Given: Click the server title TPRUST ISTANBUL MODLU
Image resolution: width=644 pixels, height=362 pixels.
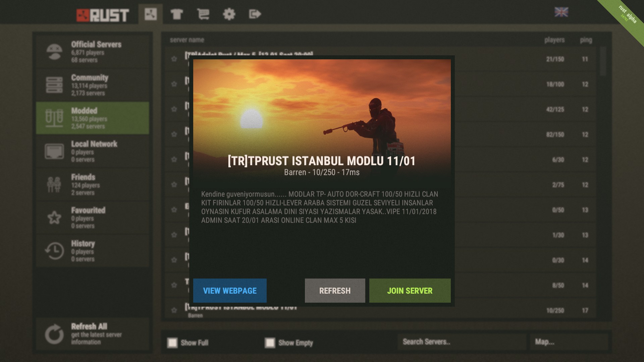Looking at the screenshot, I should click(x=322, y=161).
